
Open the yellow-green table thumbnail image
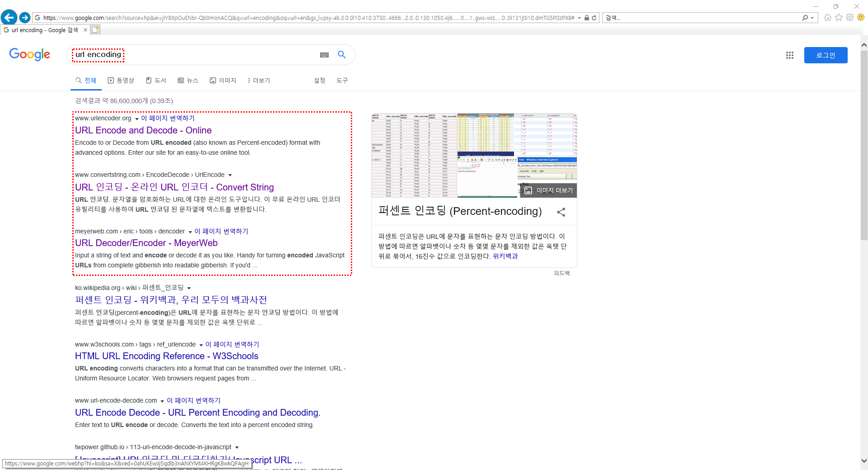[486, 135]
